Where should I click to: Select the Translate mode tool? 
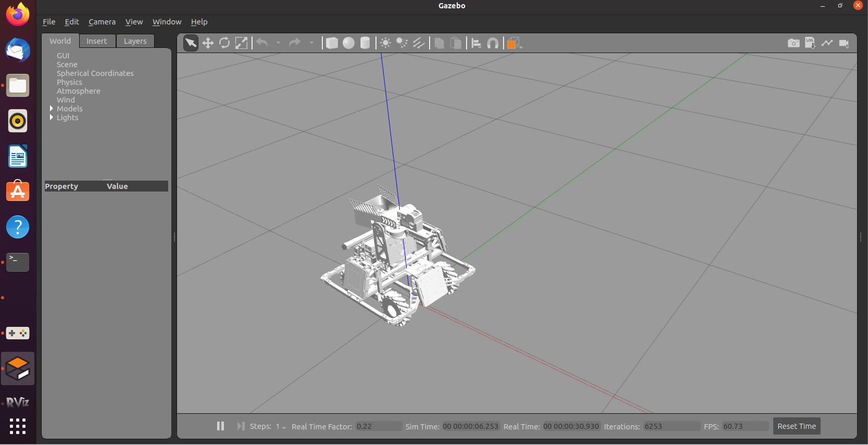(x=208, y=43)
